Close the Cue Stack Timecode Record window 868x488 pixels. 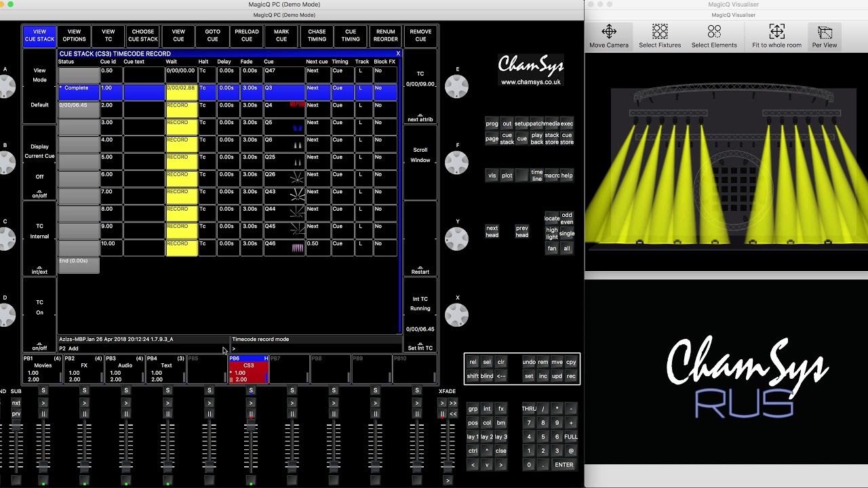coord(398,54)
